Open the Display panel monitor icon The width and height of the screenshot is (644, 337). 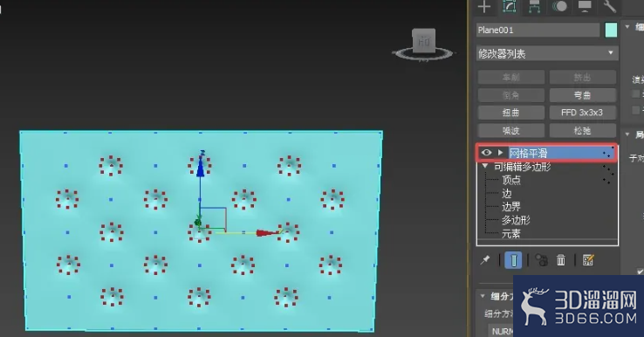point(585,6)
